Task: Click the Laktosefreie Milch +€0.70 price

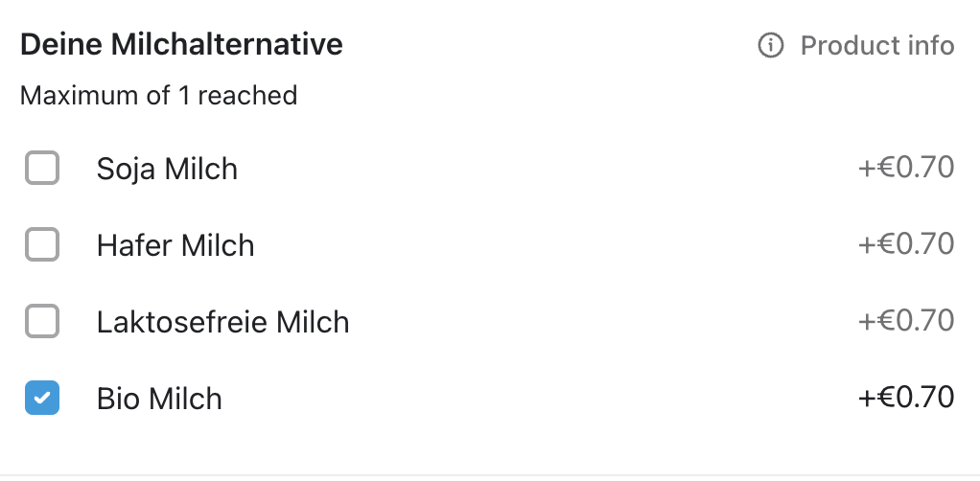Action: (x=906, y=320)
